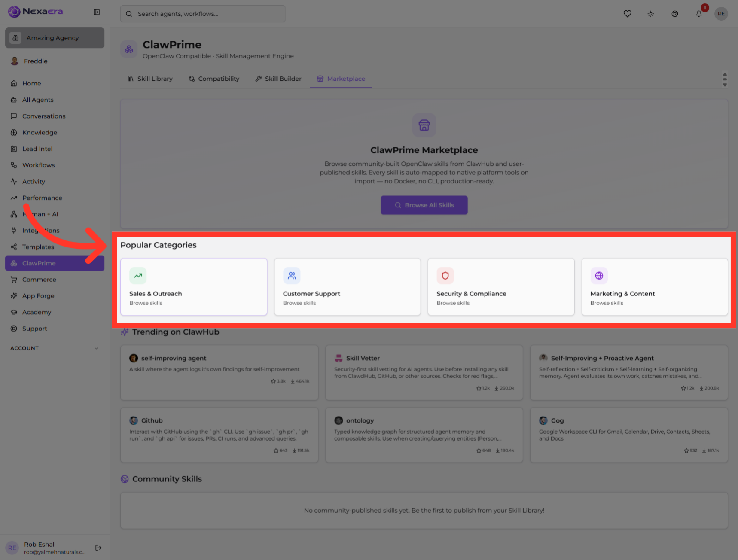Click the ClawPrime header logo icon
The height and width of the screenshot is (560, 738).
[129, 49]
